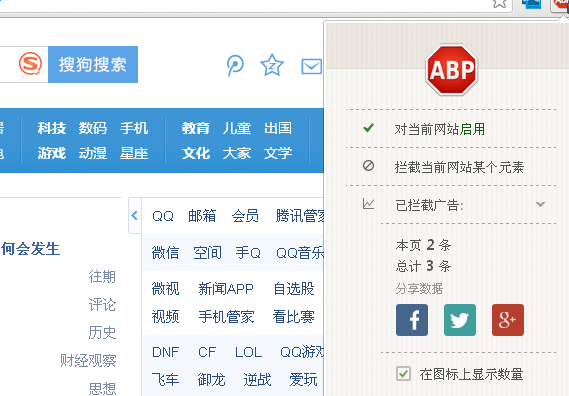Open the 文学 channel
Image resolution: width=569 pixels, height=396 pixels.
278,153
